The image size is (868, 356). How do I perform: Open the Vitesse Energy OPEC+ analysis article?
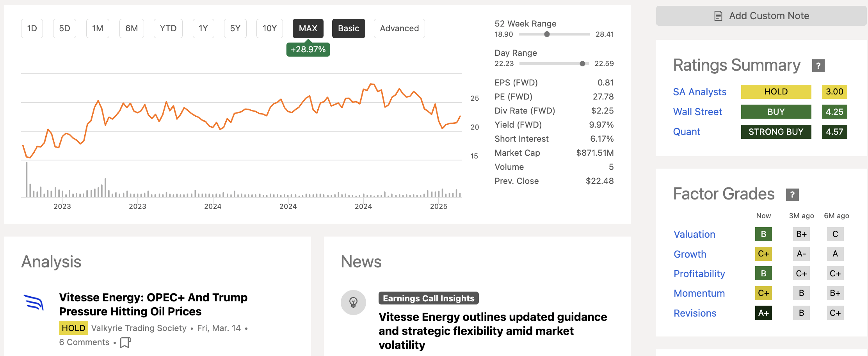(153, 304)
